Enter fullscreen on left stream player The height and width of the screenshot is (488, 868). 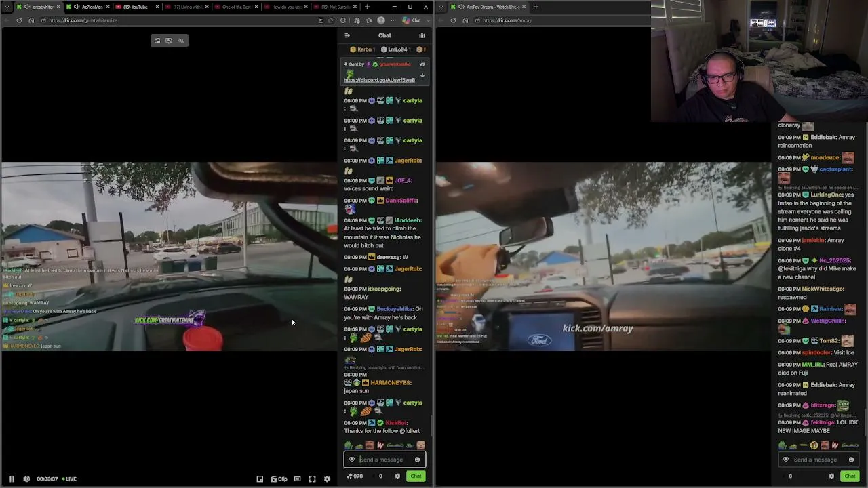tap(313, 479)
